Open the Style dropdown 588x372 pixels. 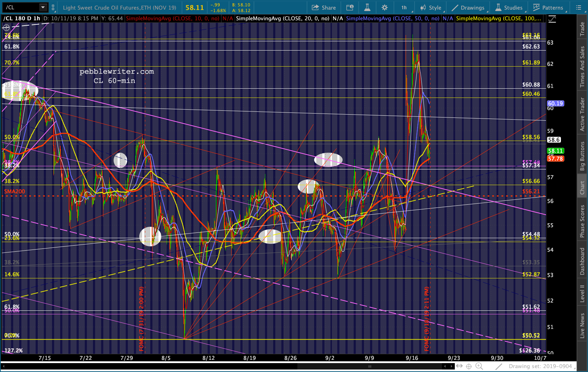pyautogui.click(x=431, y=7)
